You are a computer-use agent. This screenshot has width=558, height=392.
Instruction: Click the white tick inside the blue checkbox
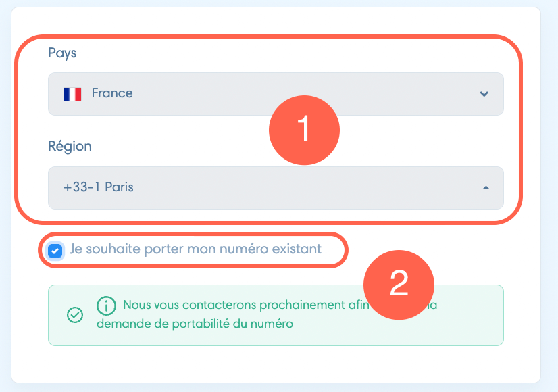[x=55, y=251]
